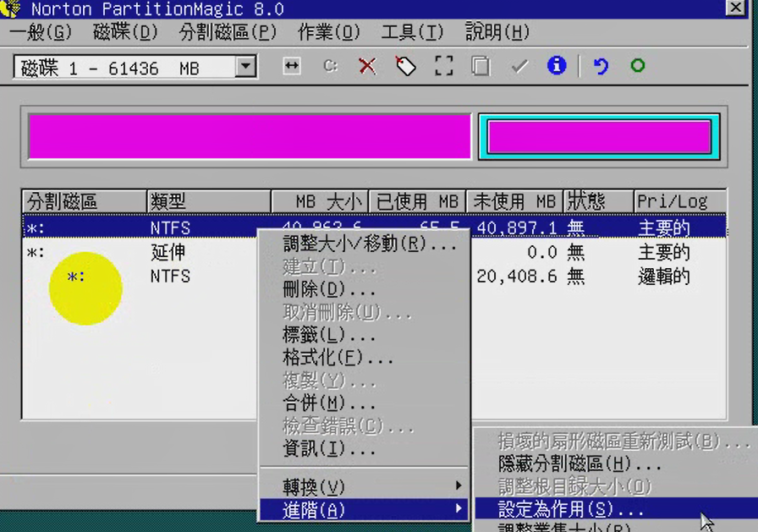Open the 磁碟(D) menu
The height and width of the screenshot is (532, 758).
125,32
